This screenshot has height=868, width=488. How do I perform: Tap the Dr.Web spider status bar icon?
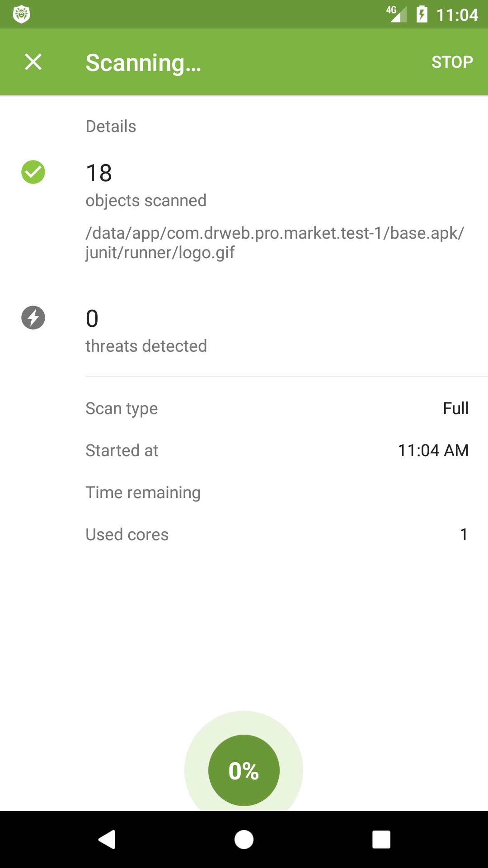click(x=21, y=14)
